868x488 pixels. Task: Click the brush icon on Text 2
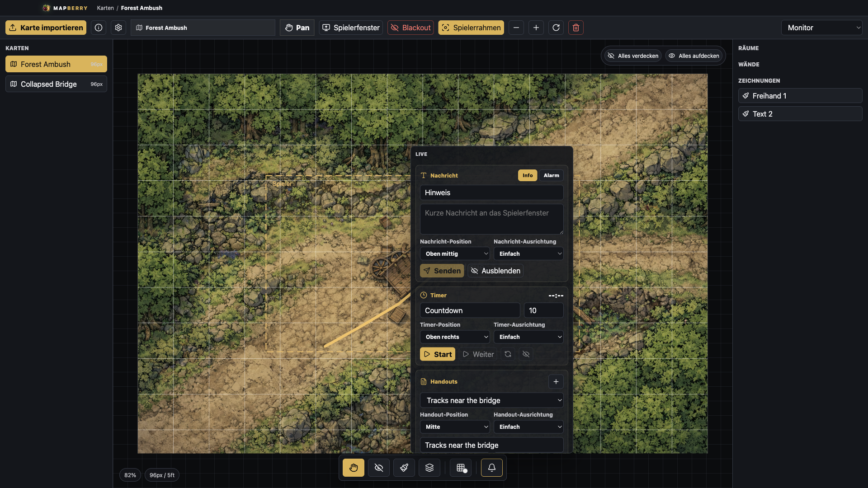pyautogui.click(x=746, y=114)
